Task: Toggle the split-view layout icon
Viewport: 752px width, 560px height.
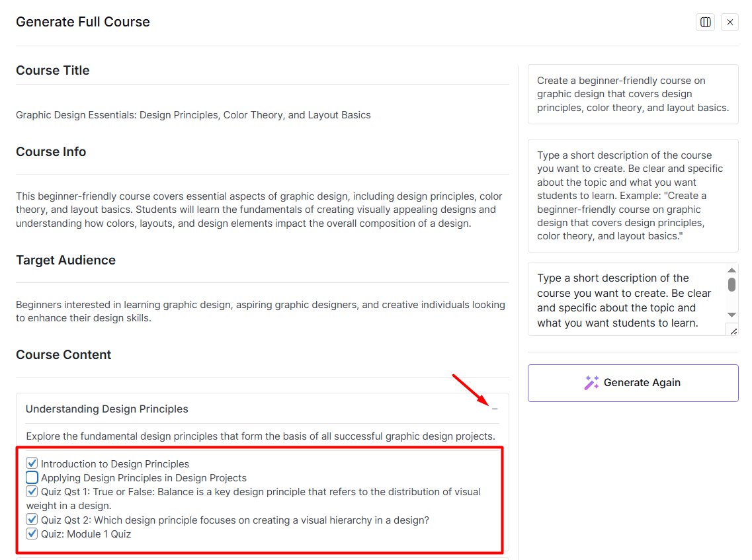Action: point(705,22)
